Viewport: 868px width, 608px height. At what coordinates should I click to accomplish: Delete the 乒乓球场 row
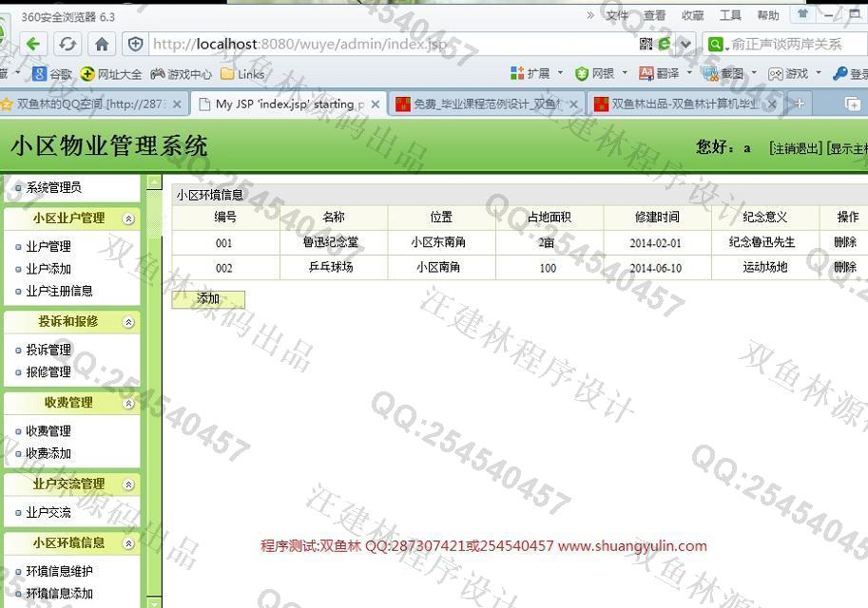coord(845,268)
